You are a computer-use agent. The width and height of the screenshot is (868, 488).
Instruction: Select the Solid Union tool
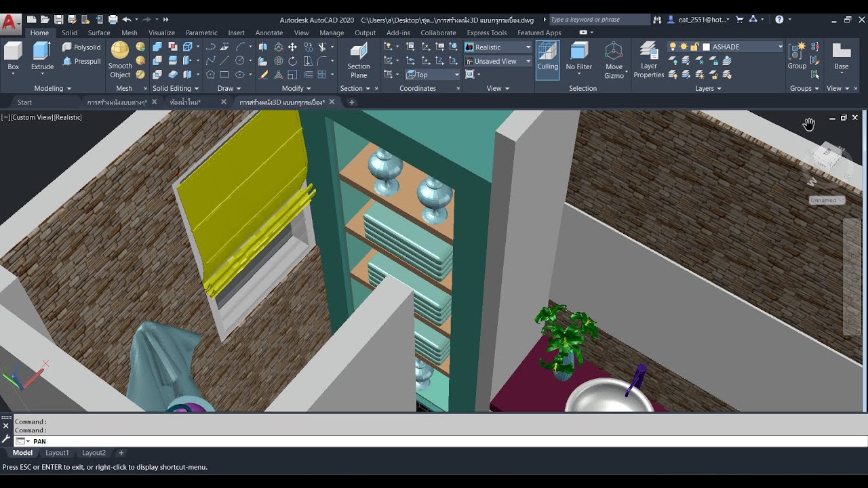(157, 47)
